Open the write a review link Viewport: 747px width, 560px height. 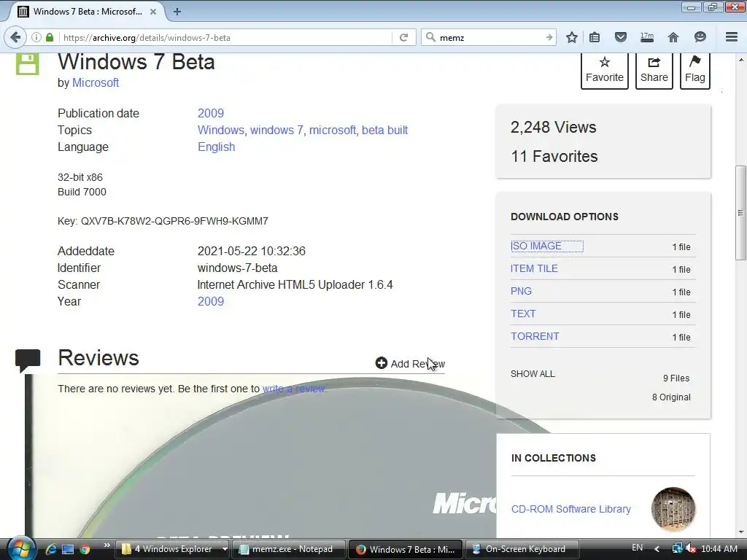pos(295,389)
